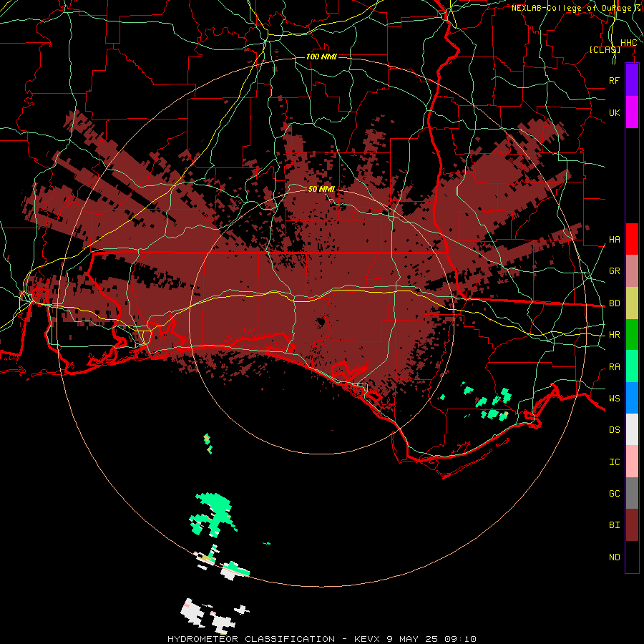
Task: Click the 'HYDROMETEOR CLASSIFICATION' title caption
Action: [x=251, y=639]
